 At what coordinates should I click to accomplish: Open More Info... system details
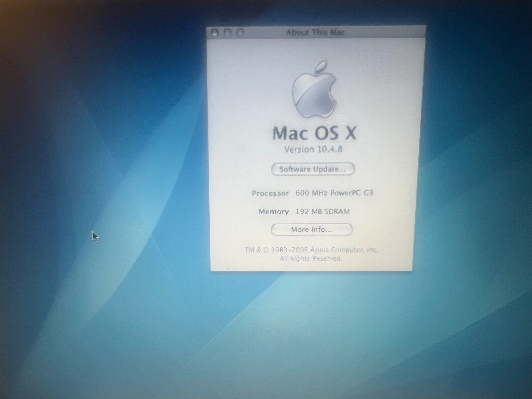click(312, 229)
